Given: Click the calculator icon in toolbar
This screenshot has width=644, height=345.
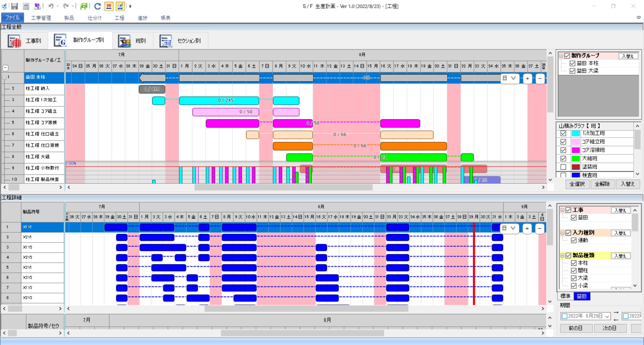Looking at the screenshot, I should coord(26,6).
